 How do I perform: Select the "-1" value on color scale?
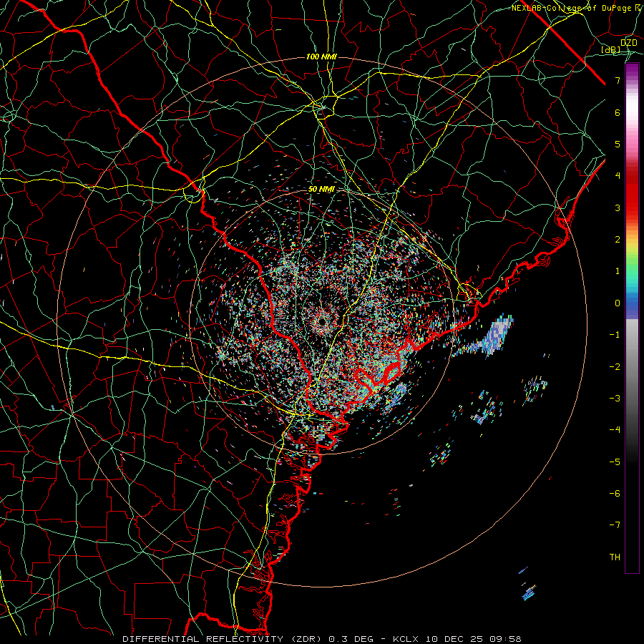[615, 335]
